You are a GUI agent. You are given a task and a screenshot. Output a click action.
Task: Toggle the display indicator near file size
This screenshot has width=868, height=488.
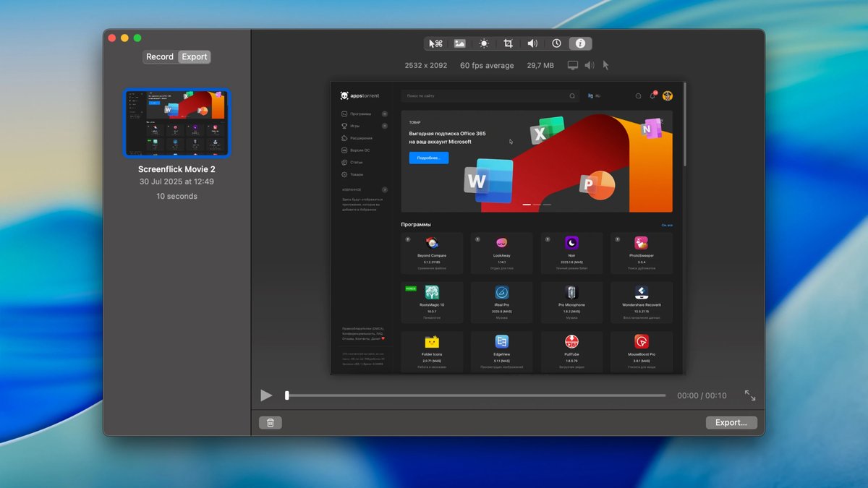573,65
